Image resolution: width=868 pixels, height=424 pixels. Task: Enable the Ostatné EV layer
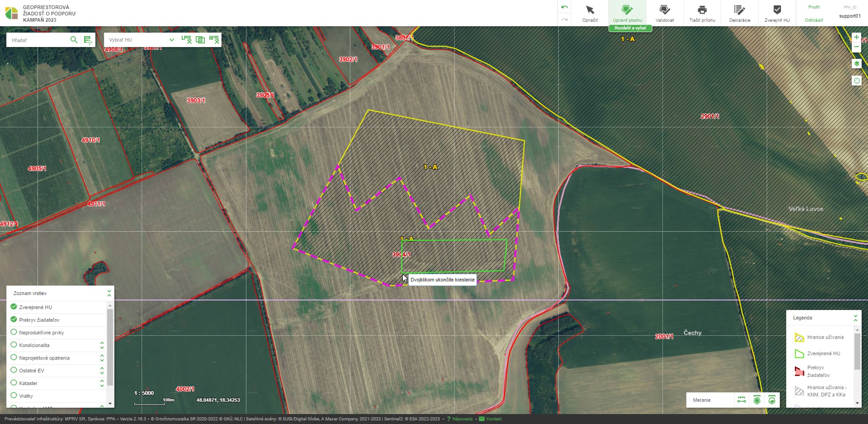14,370
